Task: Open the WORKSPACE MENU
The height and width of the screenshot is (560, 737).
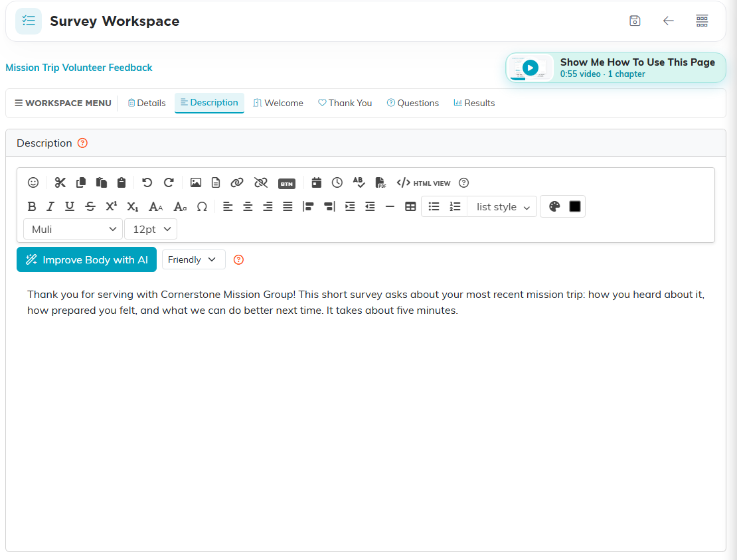Action: tap(63, 103)
